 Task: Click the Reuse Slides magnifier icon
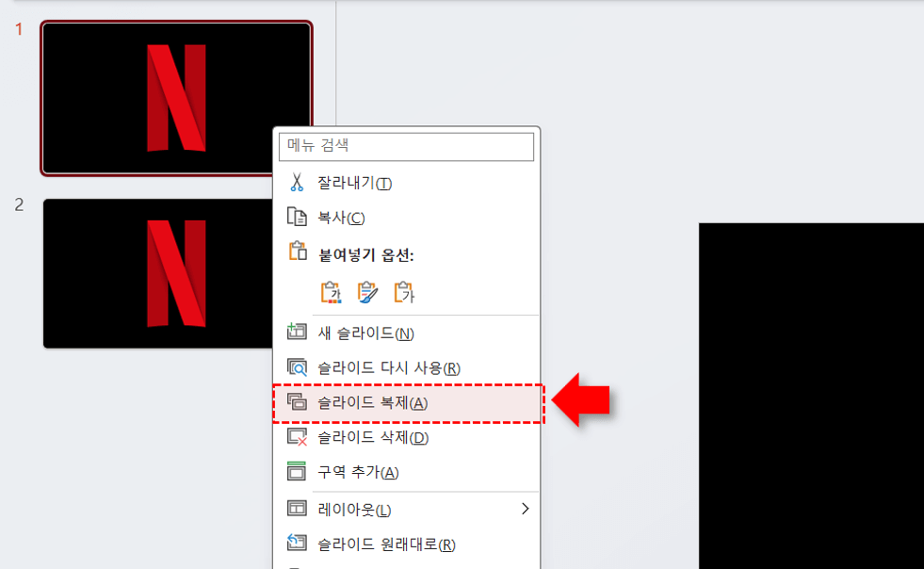click(297, 367)
